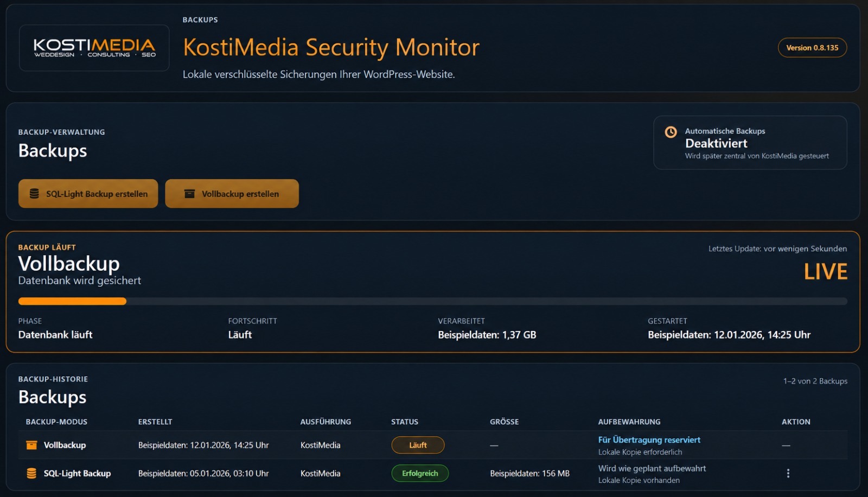Start a Vollbackup with the create button

pyautogui.click(x=232, y=194)
